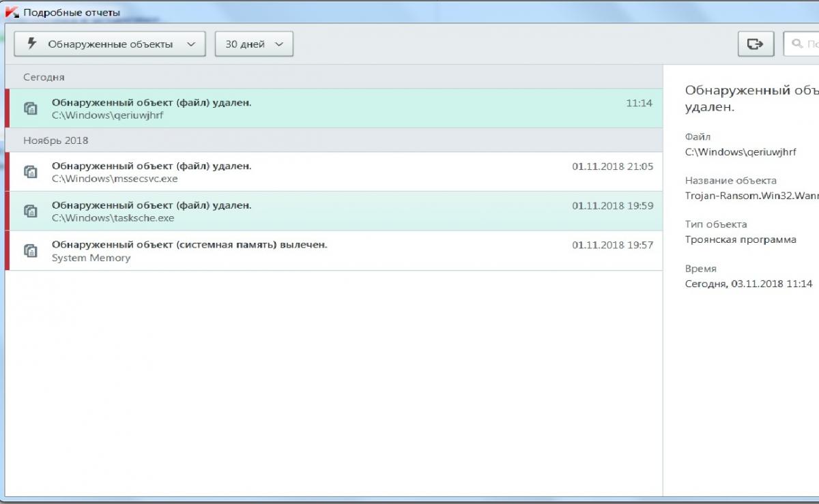The image size is (819, 504).
Task: Click the file icon beside qeriuwjhrf entry
Action: pyautogui.click(x=30, y=108)
